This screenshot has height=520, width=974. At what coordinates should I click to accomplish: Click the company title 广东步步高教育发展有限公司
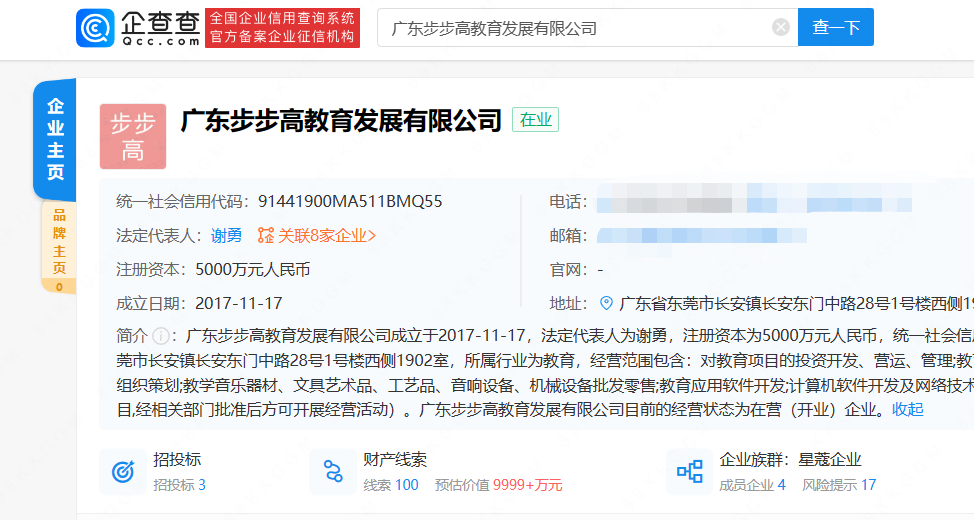[341, 121]
